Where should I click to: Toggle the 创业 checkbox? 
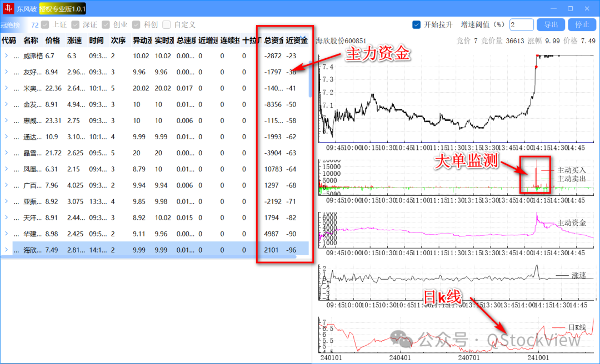tap(106, 25)
